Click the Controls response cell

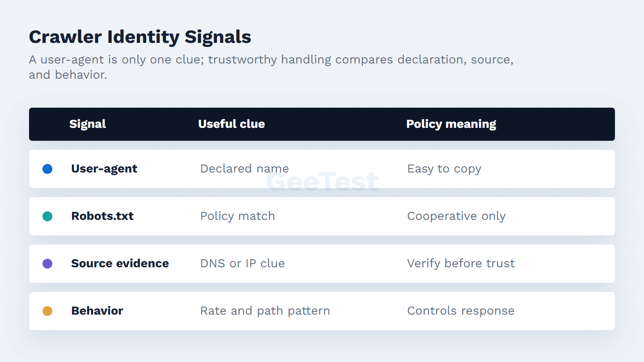click(461, 311)
